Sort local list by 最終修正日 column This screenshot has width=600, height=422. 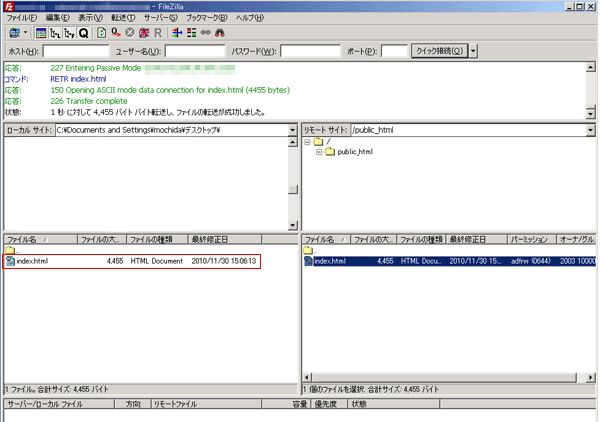224,240
